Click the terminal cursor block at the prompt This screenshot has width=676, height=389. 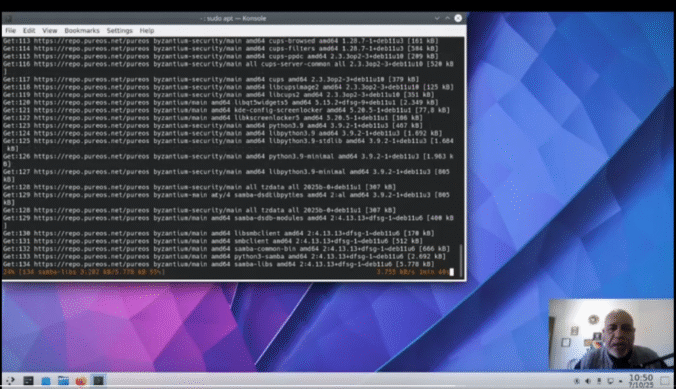[x=451, y=272]
